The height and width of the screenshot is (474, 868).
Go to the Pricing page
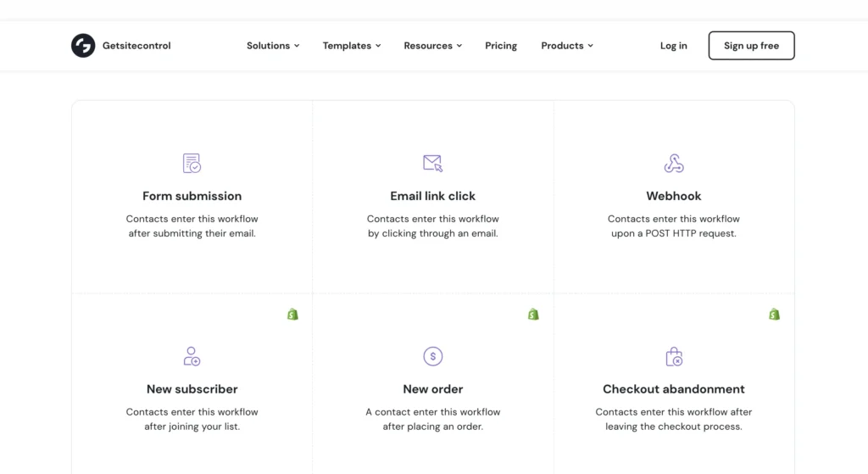point(501,46)
